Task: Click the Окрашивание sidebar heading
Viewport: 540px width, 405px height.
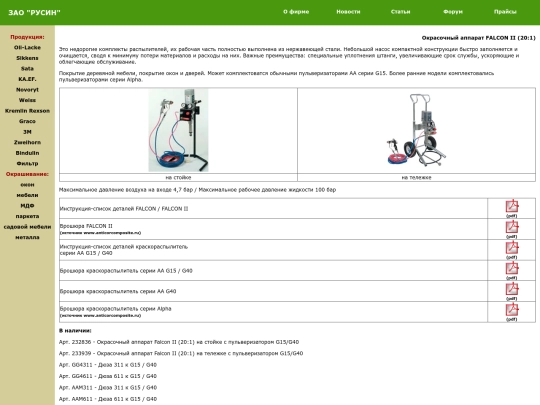Action: click(27, 174)
